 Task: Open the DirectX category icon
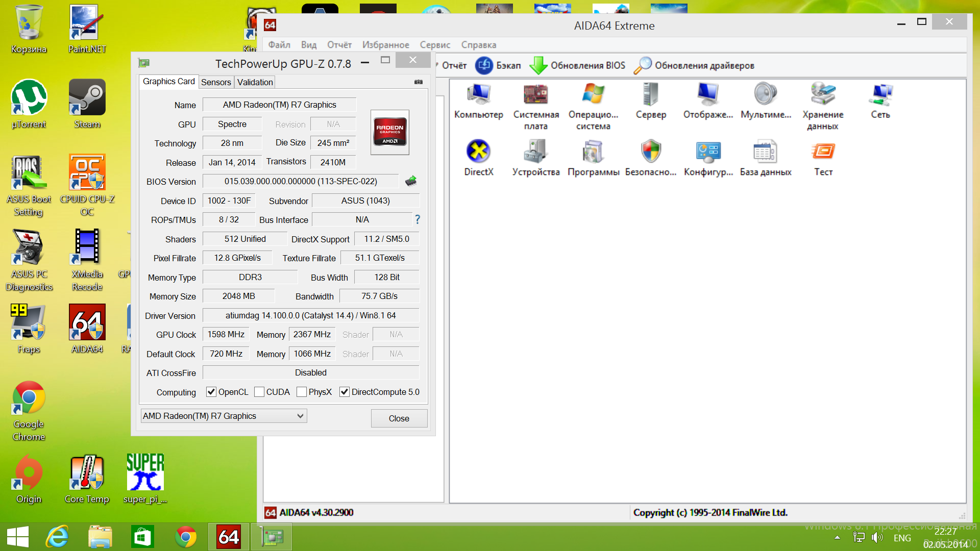pos(479,158)
